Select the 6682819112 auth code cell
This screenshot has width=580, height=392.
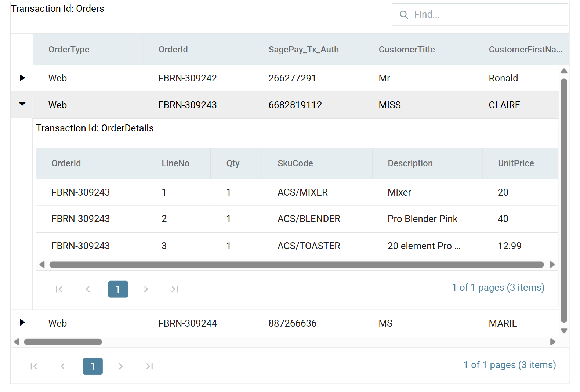[308, 105]
